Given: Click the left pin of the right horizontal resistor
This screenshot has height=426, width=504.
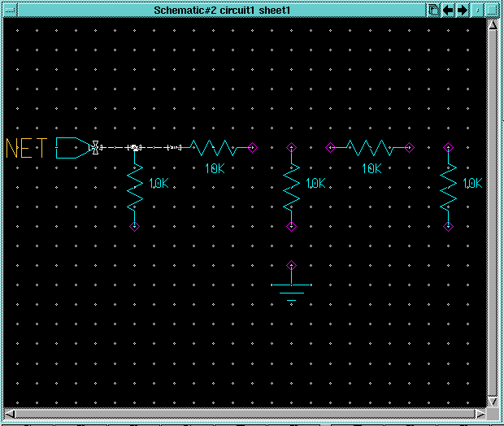Looking at the screenshot, I should click(x=330, y=148).
